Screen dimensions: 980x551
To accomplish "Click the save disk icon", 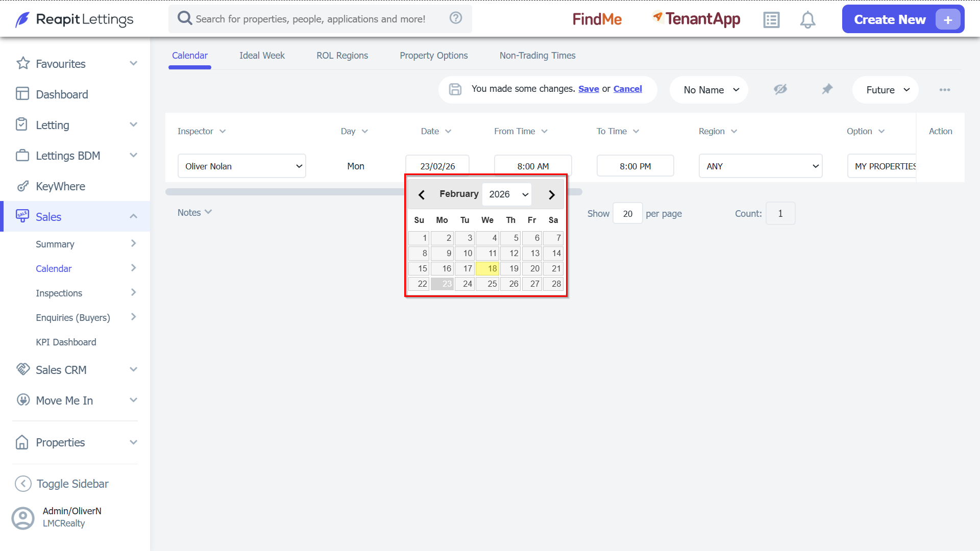I will tap(455, 89).
